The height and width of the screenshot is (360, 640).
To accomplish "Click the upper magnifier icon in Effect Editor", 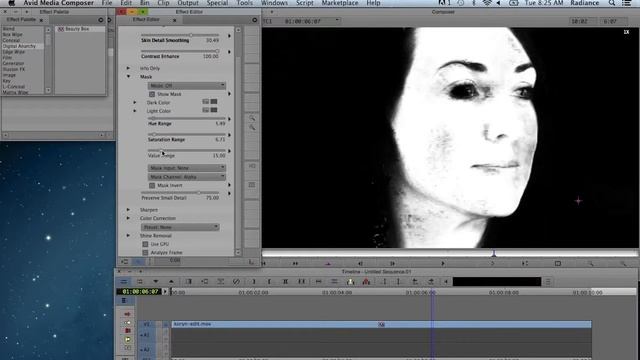I will (x=252, y=119).
